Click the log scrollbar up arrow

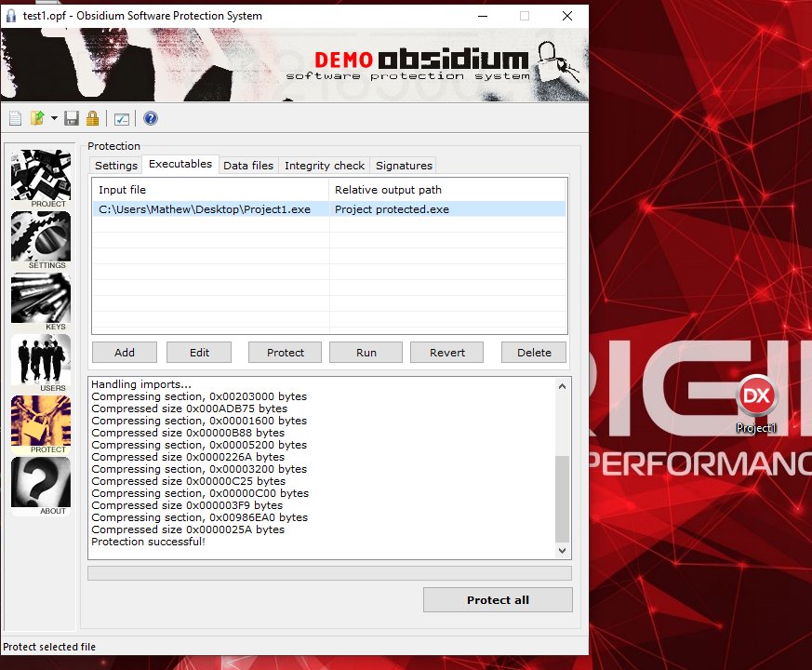point(563,386)
